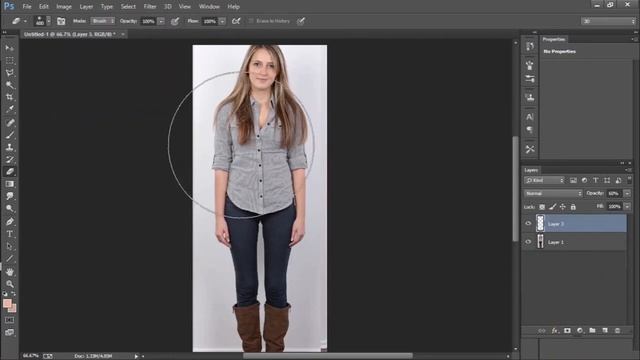Open the layer filter Kind dropdown
This screenshot has width=640, height=360.
[544, 180]
